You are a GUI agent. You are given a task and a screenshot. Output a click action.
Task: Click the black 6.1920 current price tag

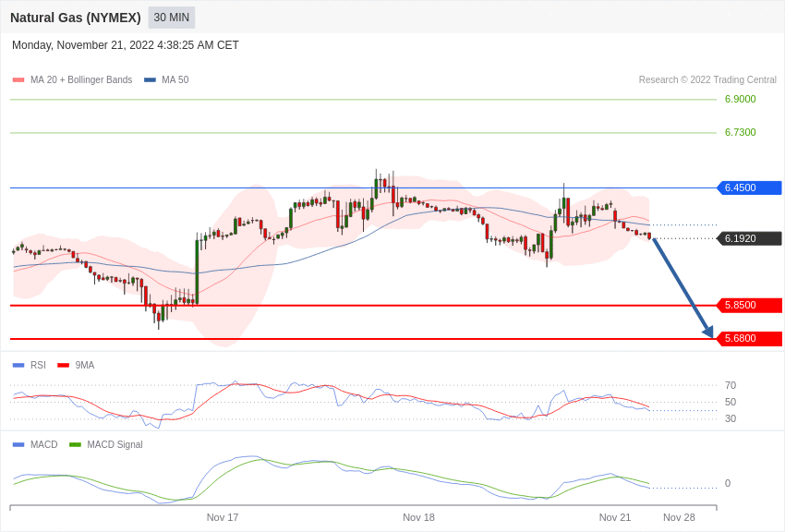750,238
